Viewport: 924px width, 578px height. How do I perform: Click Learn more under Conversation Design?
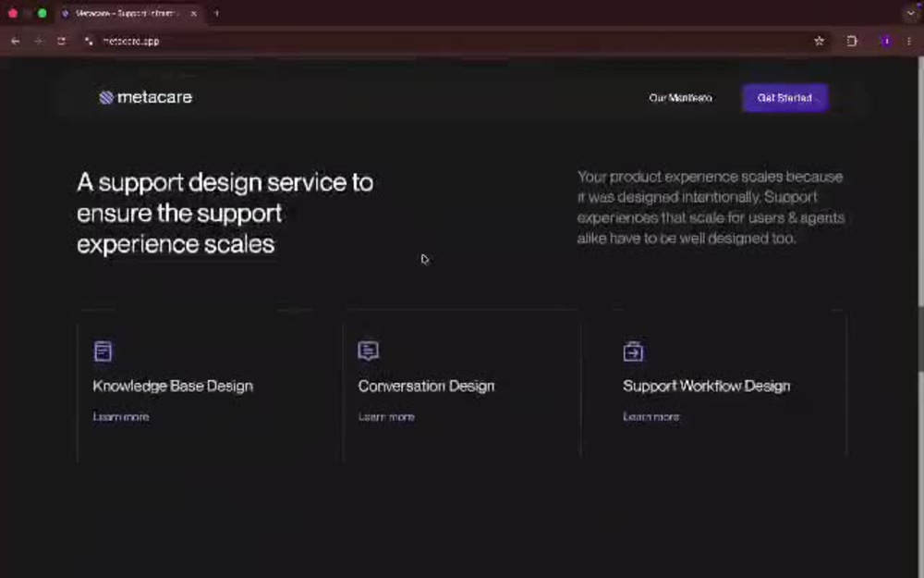386,416
